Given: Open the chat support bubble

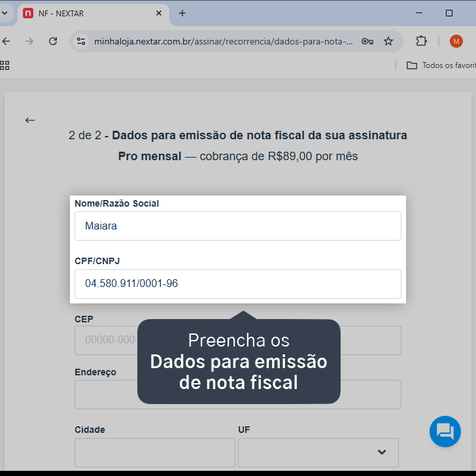Looking at the screenshot, I should (445, 432).
